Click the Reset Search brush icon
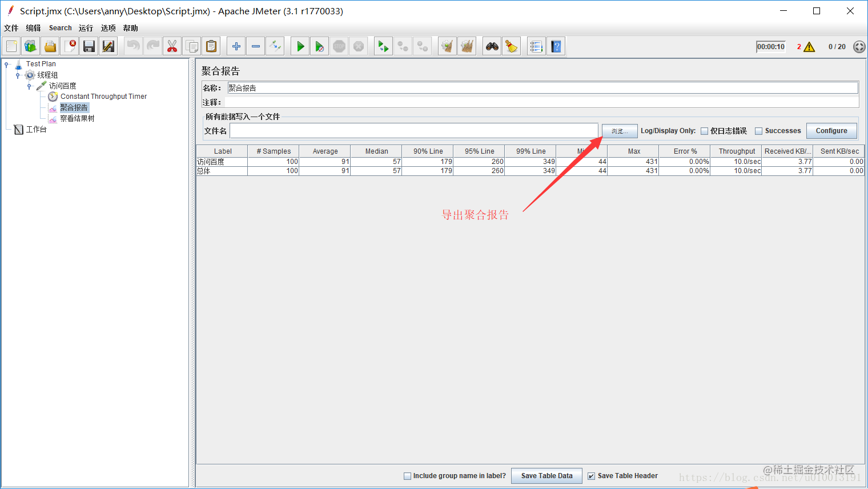 pyautogui.click(x=512, y=46)
